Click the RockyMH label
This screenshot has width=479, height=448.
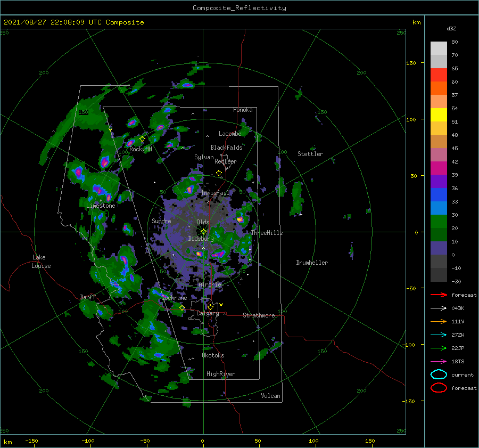(141, 149)
